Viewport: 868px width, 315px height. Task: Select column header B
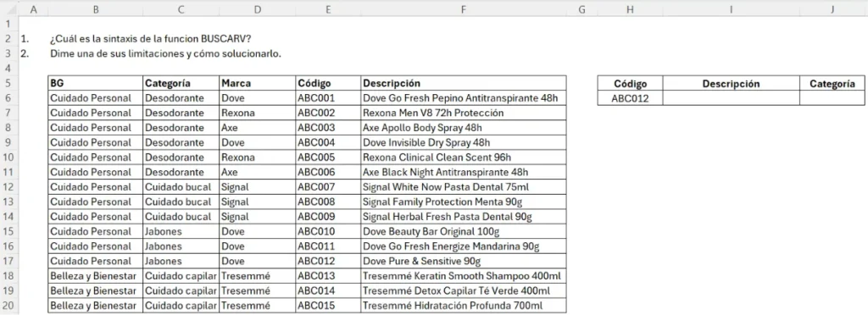pos(95,9)
